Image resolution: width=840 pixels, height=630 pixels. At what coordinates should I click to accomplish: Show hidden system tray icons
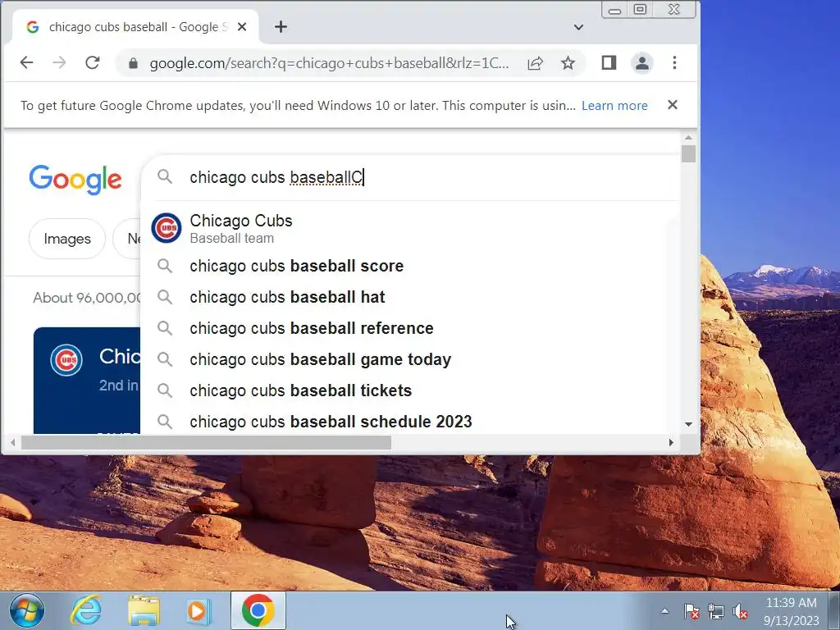tap(664, 610)
